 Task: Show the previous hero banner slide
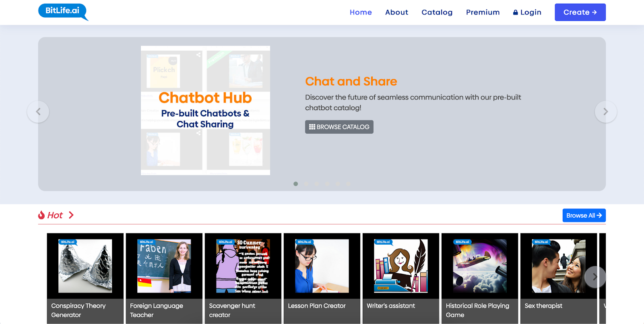point(38,111)
